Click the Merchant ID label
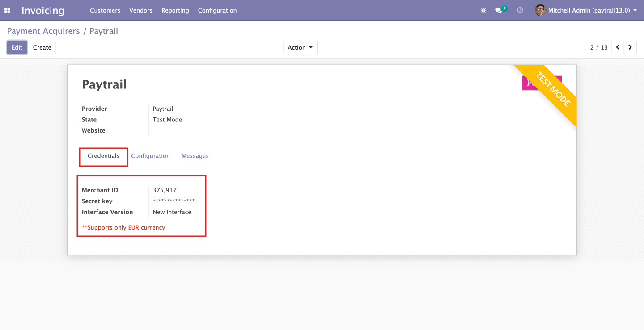 (100, 190)
